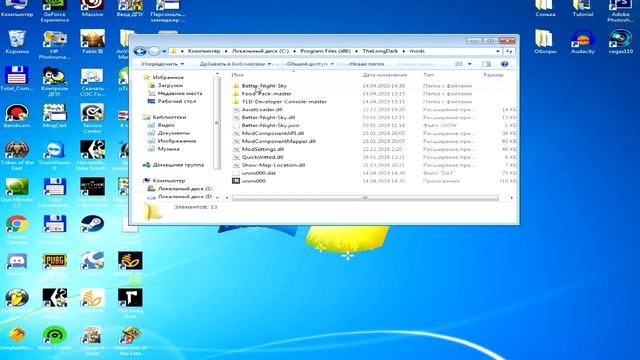Click the navigation pane vertical scrollbar
The width and height of the screenshot is (640, 360).
pos(216,123)
